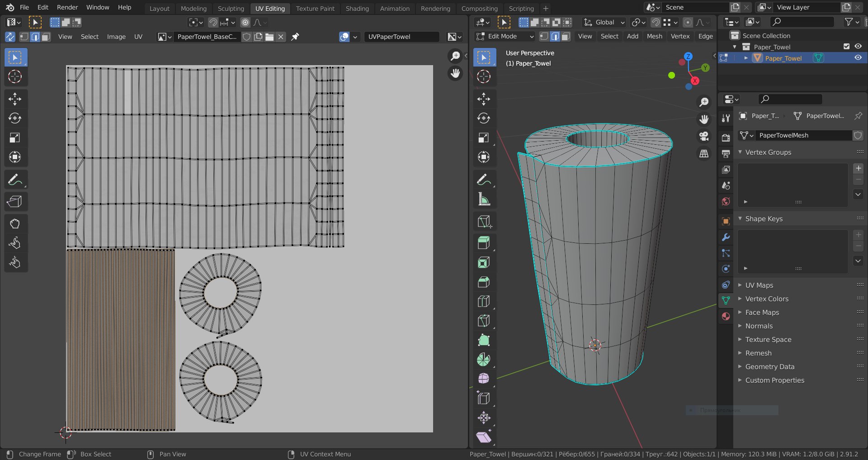Open the Modifier properties tab
868x460 pixels.
point(726,237)
